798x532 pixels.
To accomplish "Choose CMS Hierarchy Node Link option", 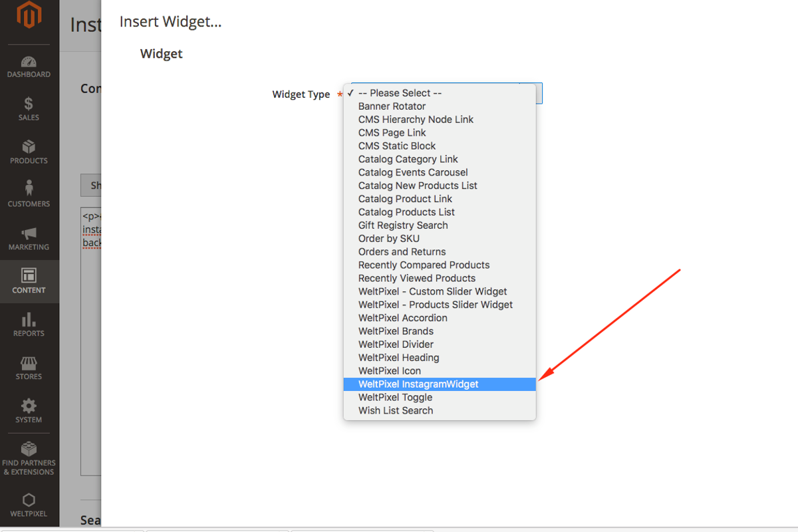I will (440, 120).
